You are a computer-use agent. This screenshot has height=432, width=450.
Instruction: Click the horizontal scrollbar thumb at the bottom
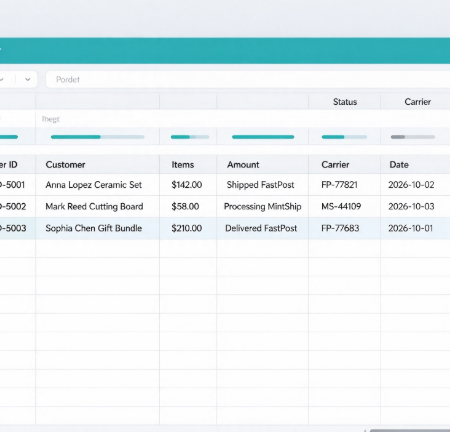410,430
